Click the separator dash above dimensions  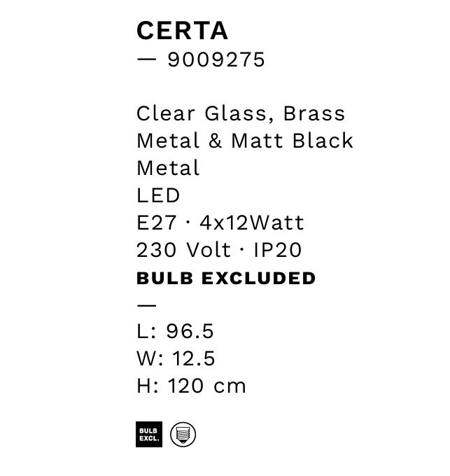pyautogui.click(x=146, y=305)
